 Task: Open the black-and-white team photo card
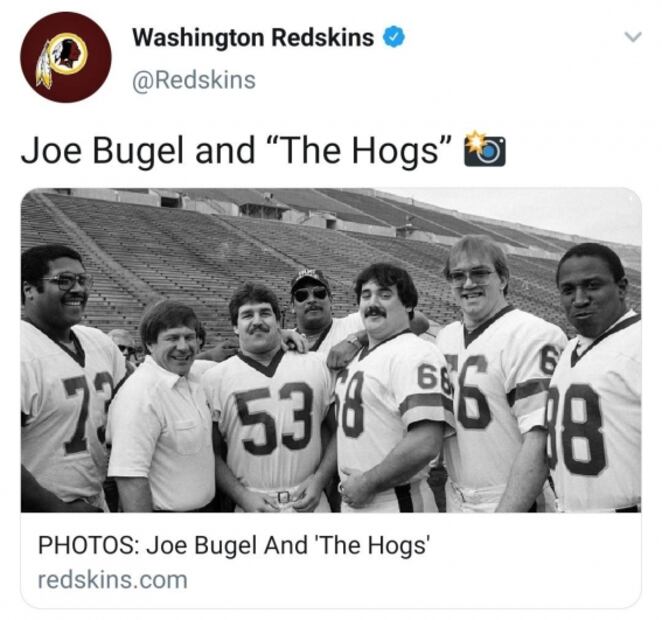331,350
